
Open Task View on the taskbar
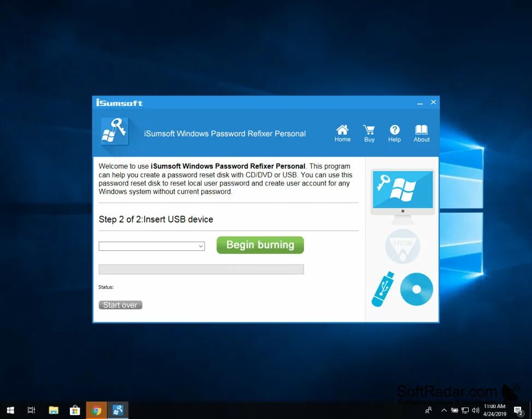[31, 410]
